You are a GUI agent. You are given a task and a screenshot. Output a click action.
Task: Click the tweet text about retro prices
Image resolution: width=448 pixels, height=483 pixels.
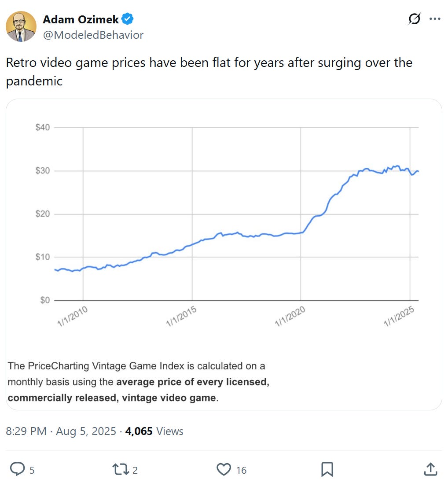click(209, 72)
